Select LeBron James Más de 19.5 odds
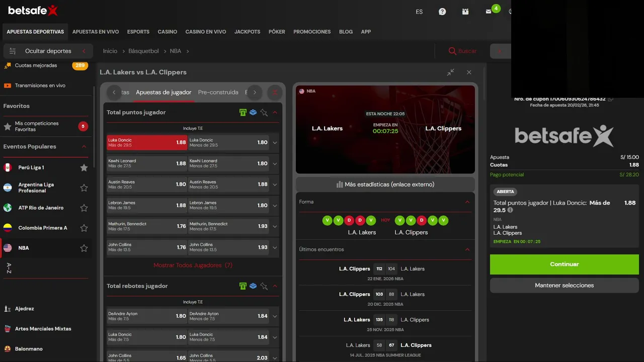 pos(147,205)
